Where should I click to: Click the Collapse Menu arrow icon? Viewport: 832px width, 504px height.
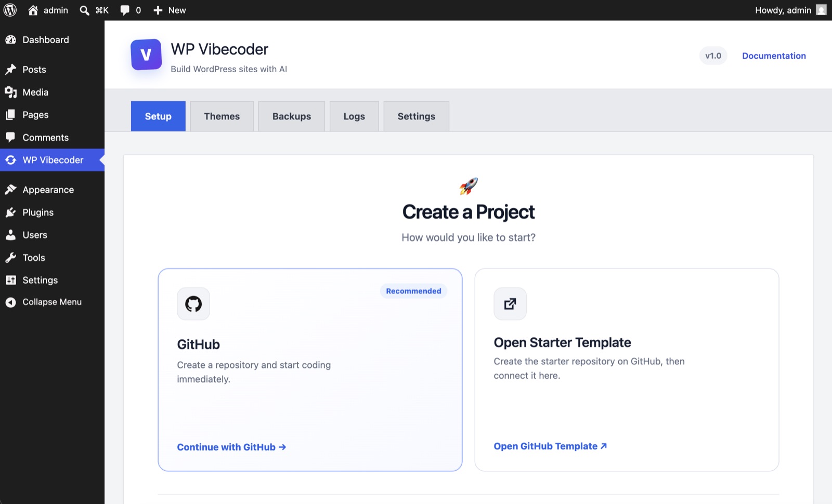(11, 302)
